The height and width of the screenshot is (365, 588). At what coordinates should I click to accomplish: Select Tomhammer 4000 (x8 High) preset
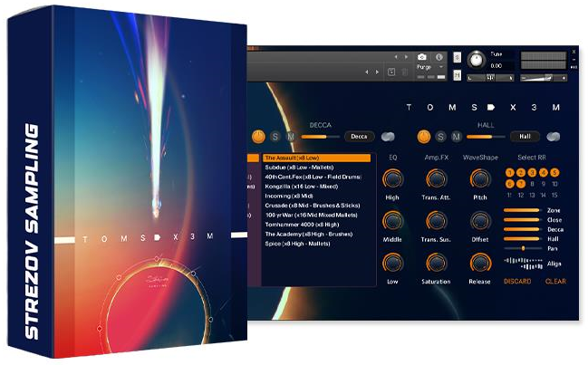(x=317, y=225)
